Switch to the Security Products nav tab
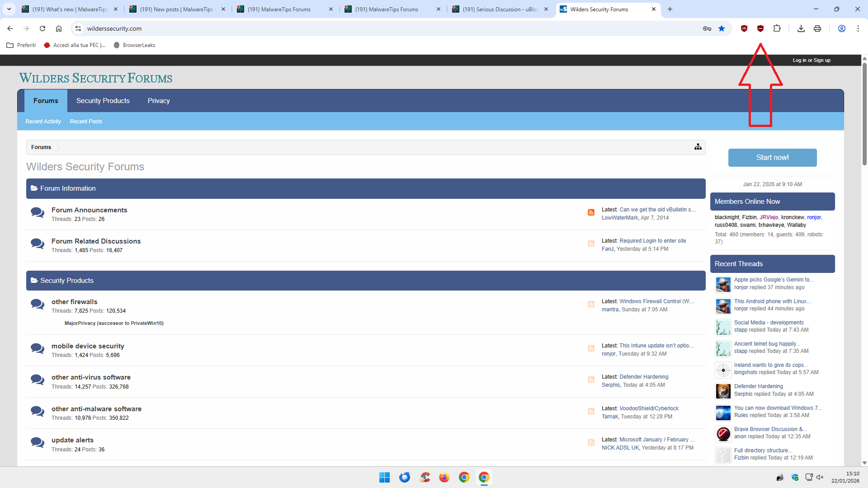 pos(103,101)
